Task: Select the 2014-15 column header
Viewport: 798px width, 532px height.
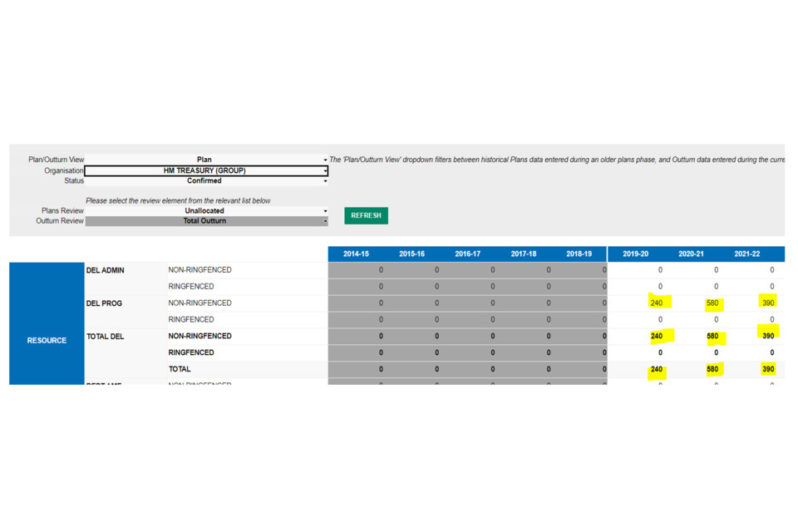Action: coord(356,254)
